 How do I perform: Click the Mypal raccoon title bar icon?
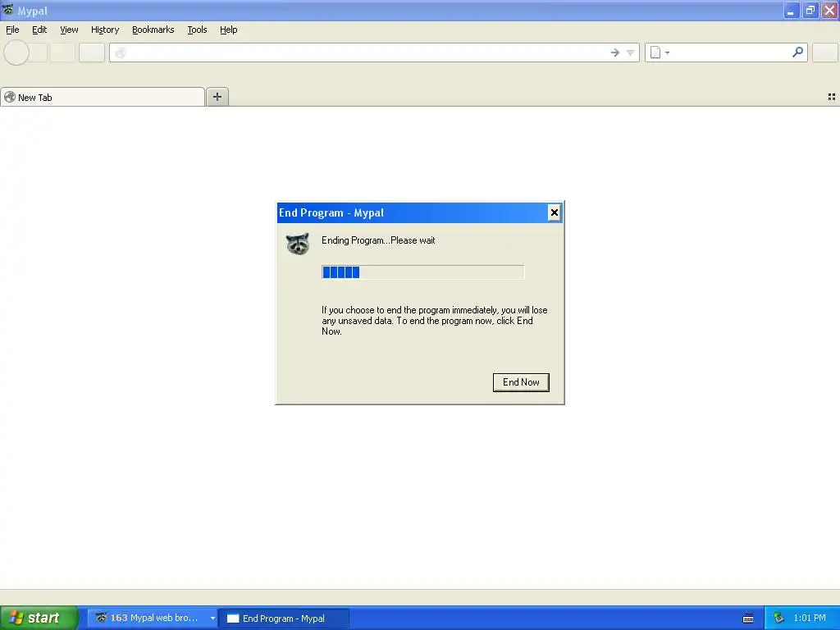8,10
